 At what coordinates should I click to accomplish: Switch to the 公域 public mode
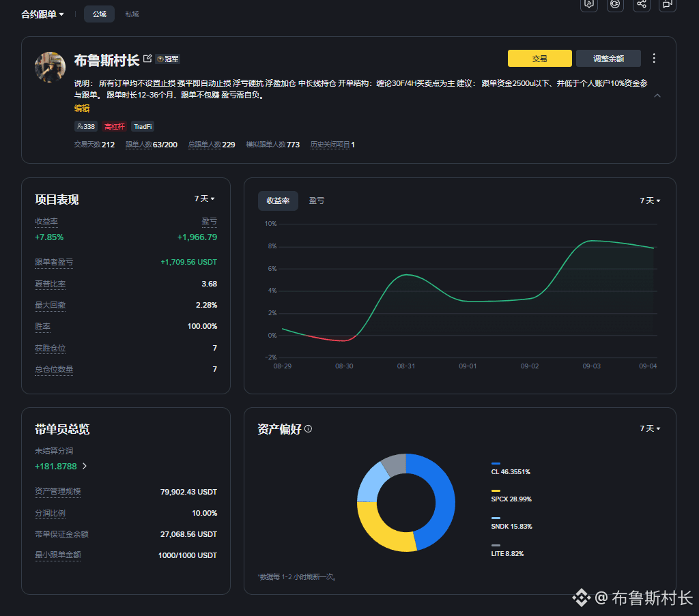[99, 14]
